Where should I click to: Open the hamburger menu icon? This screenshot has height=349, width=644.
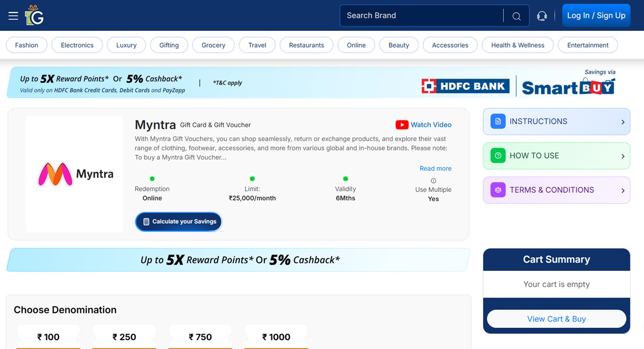pos(13,16)
